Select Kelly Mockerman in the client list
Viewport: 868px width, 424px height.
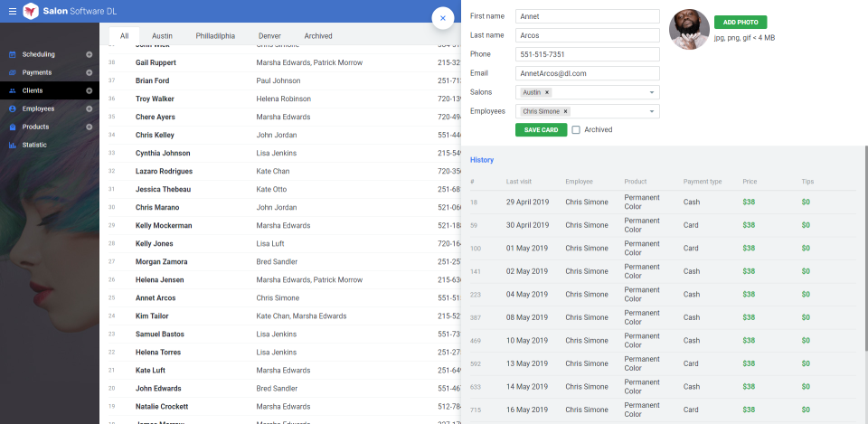pos(164,225)
